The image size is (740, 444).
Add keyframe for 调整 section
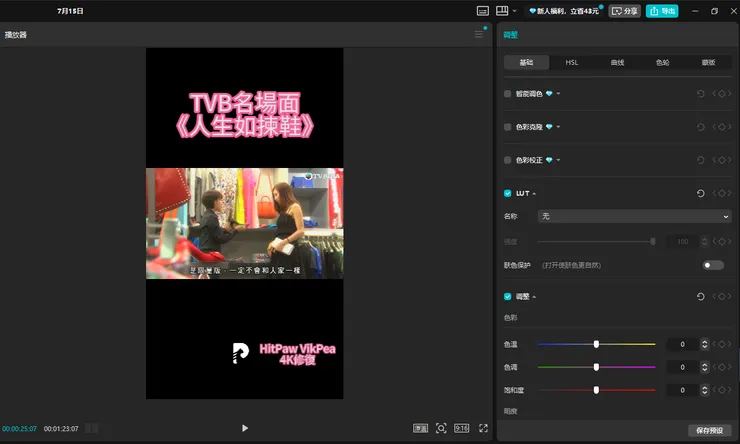(x=722, y=296)
